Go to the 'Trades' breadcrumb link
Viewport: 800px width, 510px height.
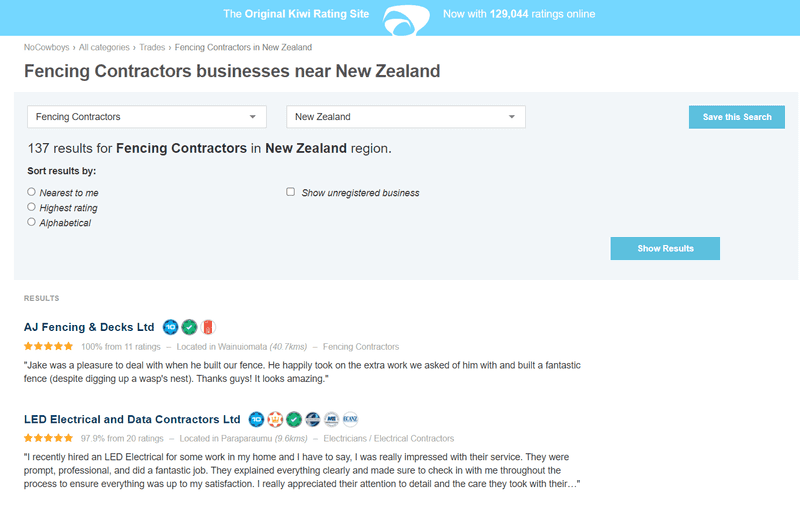coord(152,47)
